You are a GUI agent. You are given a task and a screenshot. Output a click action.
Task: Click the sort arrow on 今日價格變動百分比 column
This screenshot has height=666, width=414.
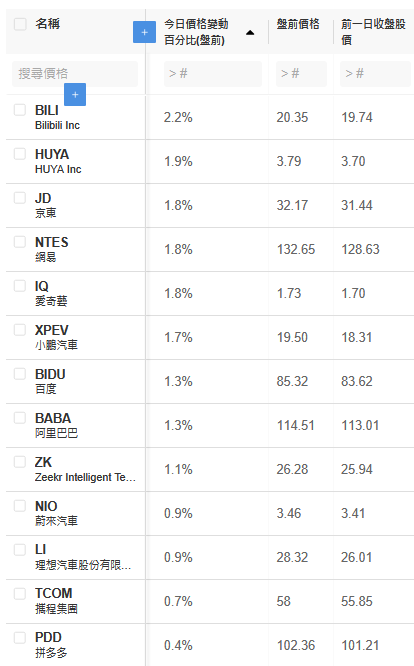(250, 33)
